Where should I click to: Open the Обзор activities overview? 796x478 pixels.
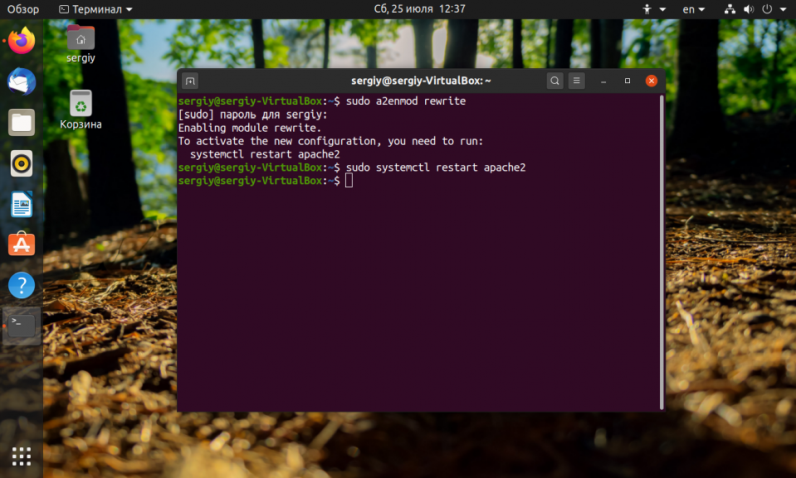click(x=23, y=9)
